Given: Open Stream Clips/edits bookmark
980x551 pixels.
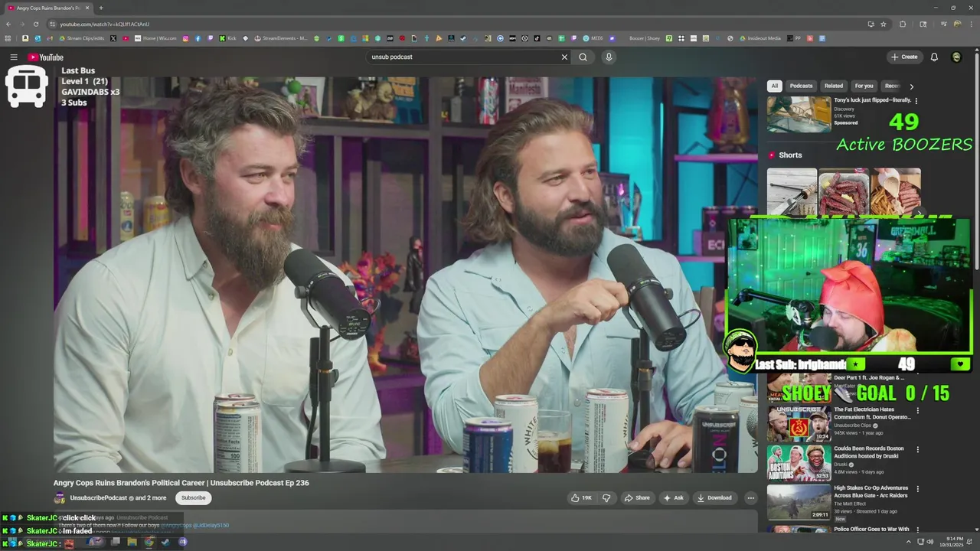Looking at the screenshot, I should click(80, 38).
